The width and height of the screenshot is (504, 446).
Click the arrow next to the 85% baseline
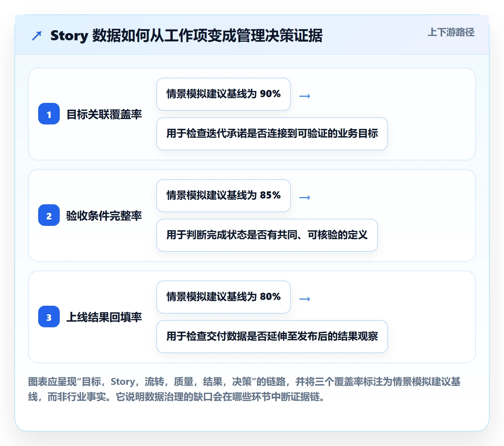point(305,197)
